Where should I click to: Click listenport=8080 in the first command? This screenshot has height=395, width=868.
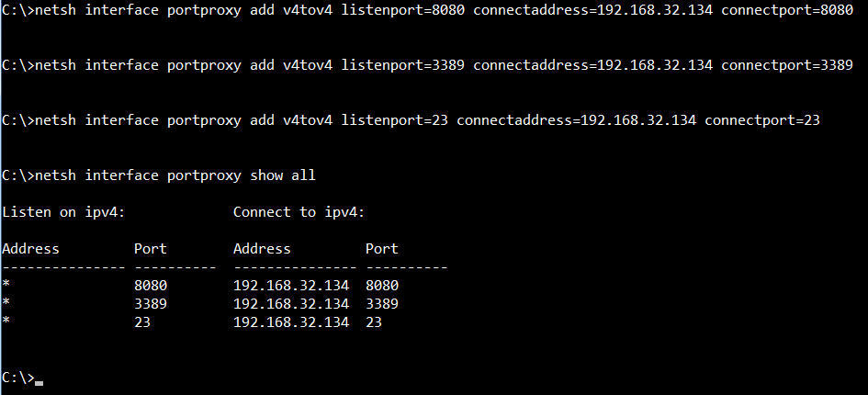(x=402, y=10)
